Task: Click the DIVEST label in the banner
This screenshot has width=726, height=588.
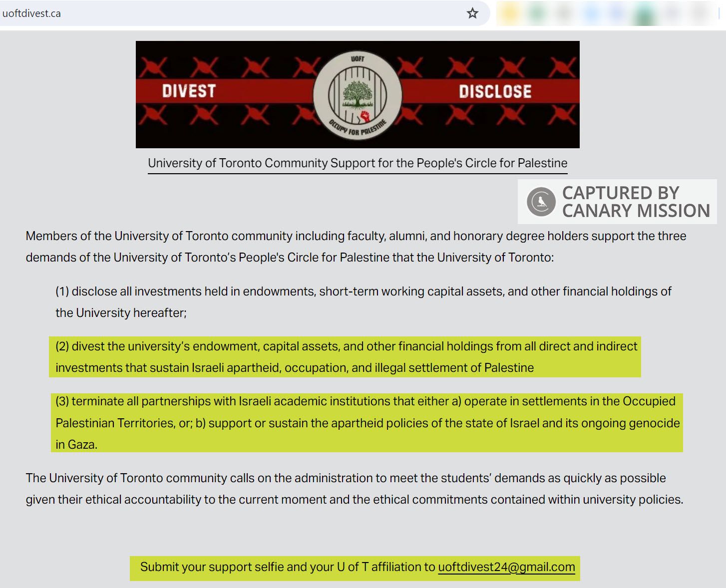Action: coord(189,91)
